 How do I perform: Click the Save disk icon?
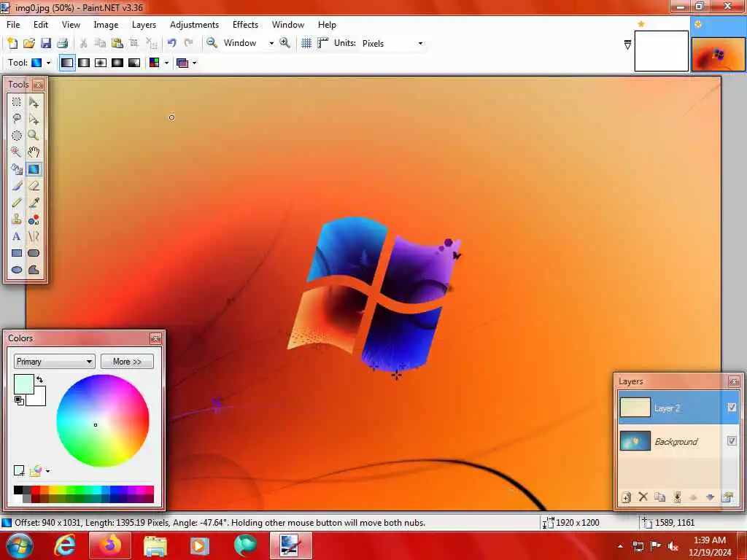click(x=46, y=43)
